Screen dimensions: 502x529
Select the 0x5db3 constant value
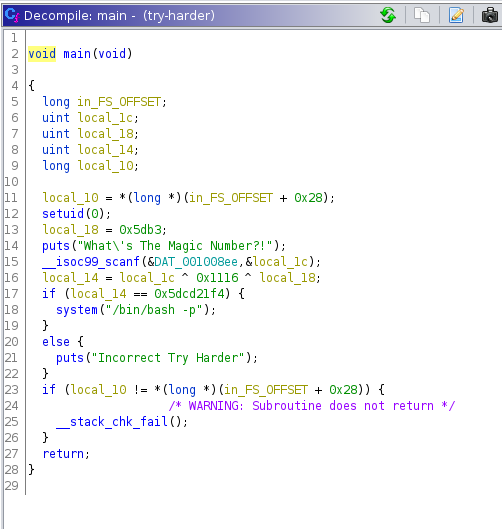tap(140, 229)
